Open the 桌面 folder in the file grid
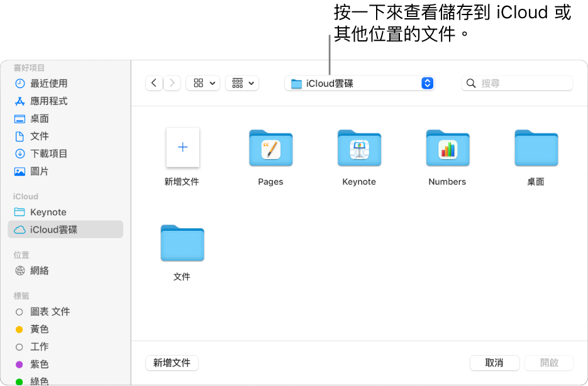The height and width of the screenshot is (386, 588). pyautogui.click(x=536, y=148)
